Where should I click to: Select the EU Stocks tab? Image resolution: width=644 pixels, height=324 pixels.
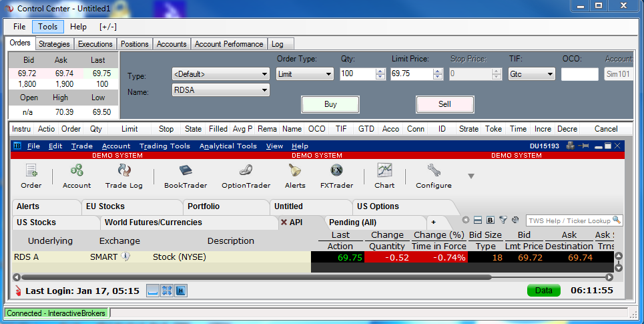[x=131, y=206]
